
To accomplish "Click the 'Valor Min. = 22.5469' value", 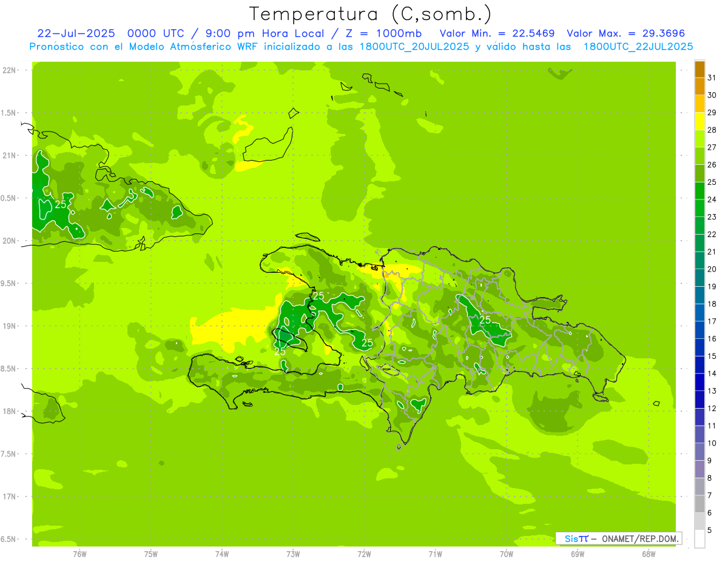I will click(497, 33).
